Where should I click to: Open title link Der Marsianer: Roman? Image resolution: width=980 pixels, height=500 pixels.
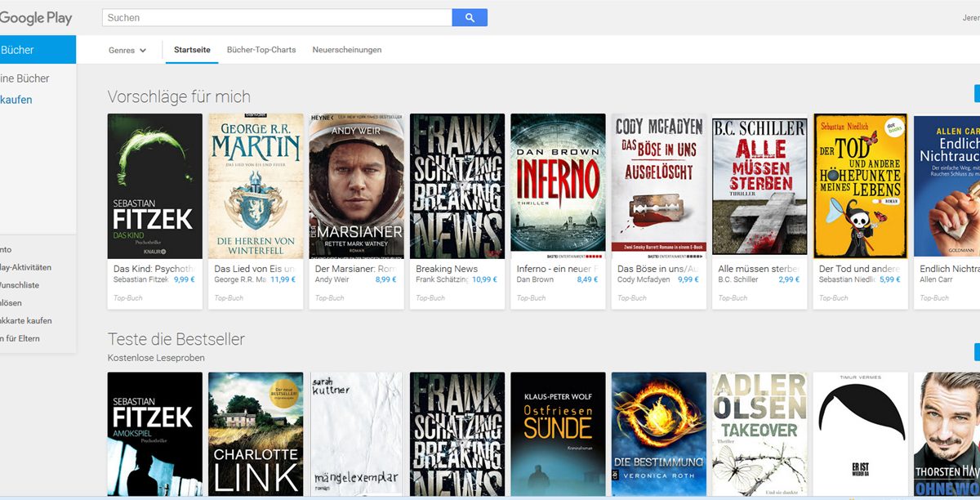(x=355, y=268)
